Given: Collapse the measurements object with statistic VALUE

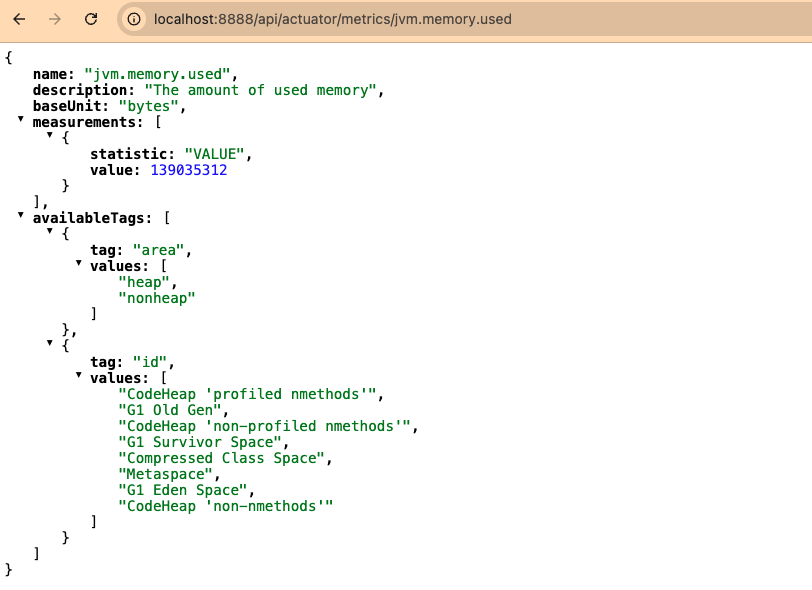Looking at the screenshot, I should tap(50, 135).
